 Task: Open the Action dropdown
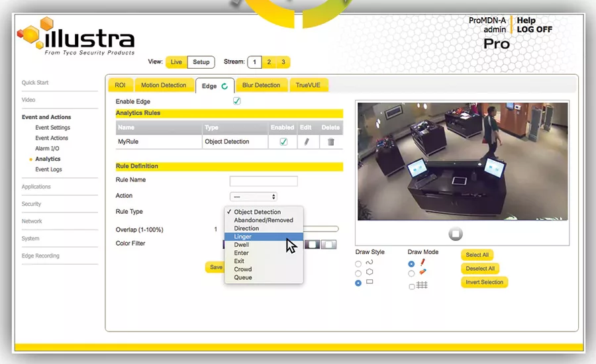253,197
